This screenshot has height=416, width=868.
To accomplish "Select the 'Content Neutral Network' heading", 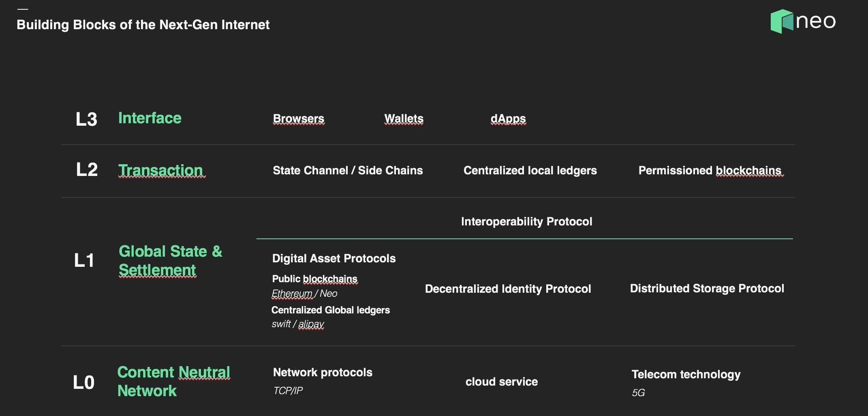I will click(173, 381).
